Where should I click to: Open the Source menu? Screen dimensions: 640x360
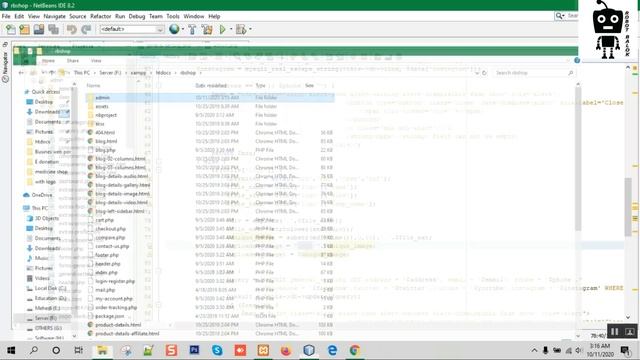click(78, 16)
